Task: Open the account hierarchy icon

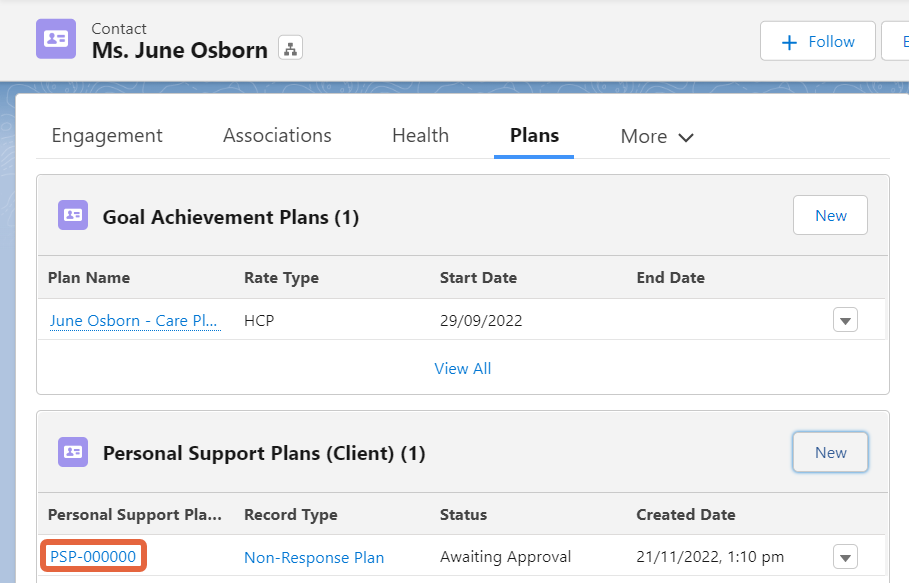Action: 290,48
